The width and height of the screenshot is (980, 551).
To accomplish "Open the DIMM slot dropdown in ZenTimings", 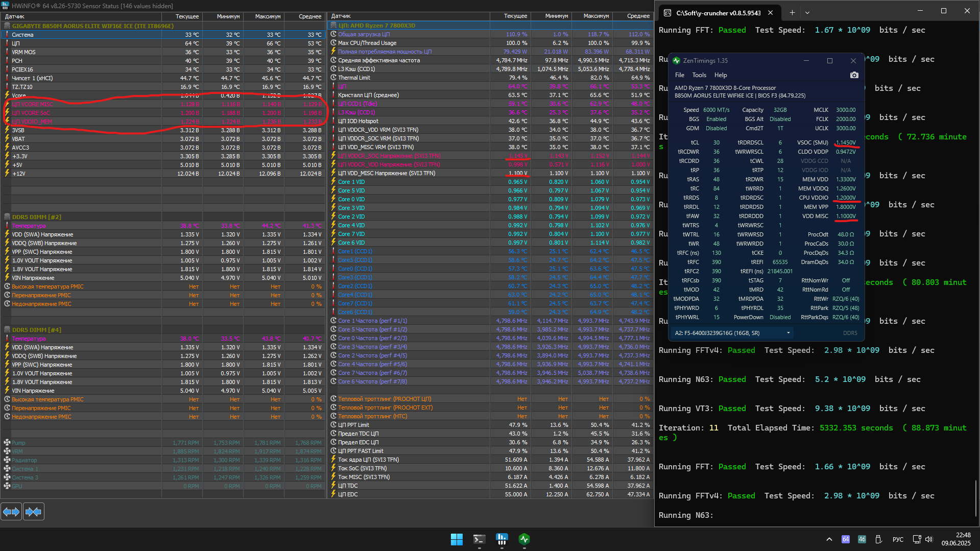I will point(733,333).
